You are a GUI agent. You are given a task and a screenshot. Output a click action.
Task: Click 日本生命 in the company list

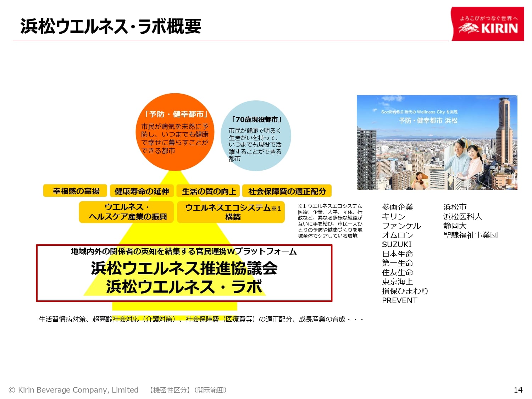398,254
